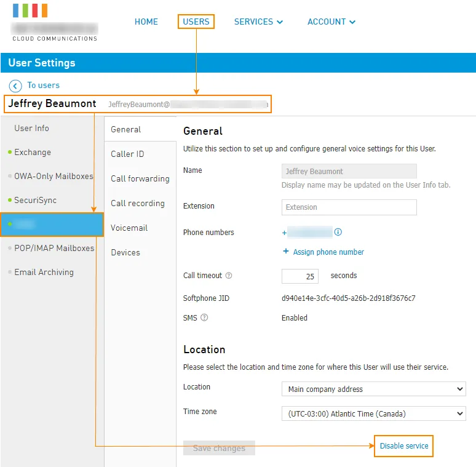This screenshot has width=476, height=467.
Task: Open the Exchange service section
Action: 33,152
